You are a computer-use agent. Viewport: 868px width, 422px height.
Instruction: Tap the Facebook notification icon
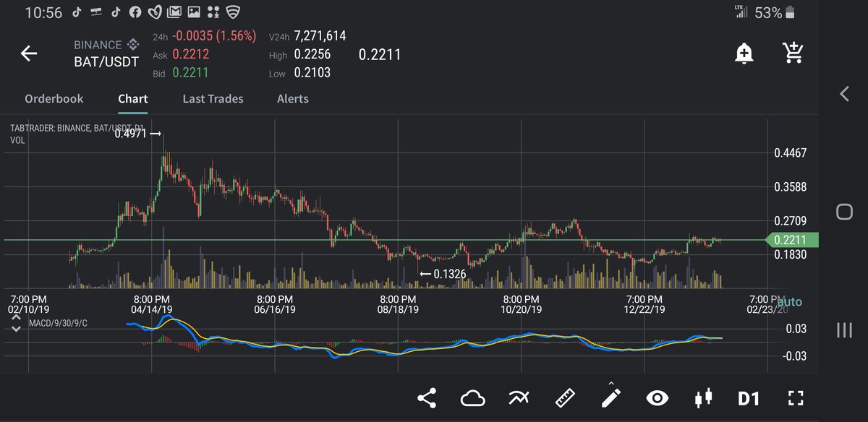135,13
